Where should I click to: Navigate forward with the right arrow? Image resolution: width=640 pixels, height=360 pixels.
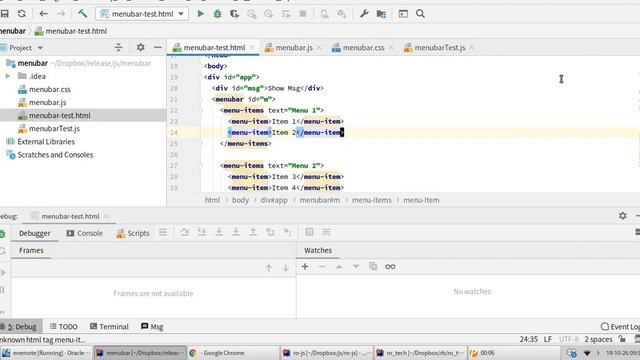61,13
